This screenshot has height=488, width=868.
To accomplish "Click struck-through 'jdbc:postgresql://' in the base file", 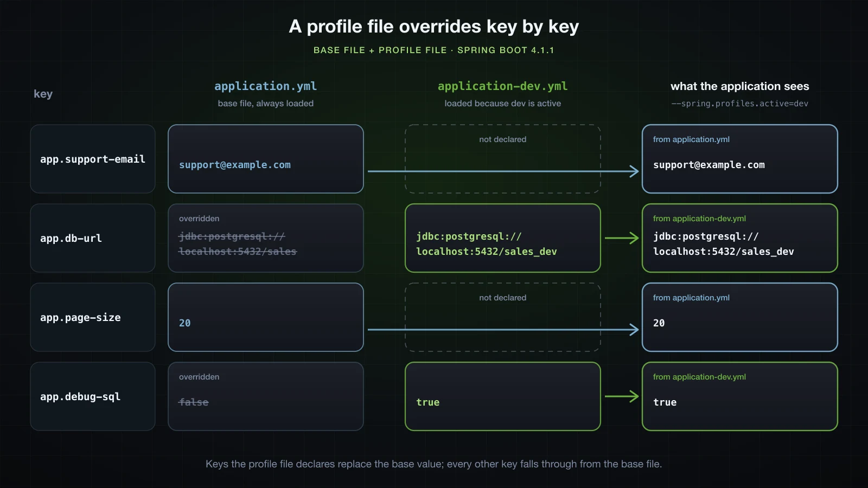I will click(232, 236).
